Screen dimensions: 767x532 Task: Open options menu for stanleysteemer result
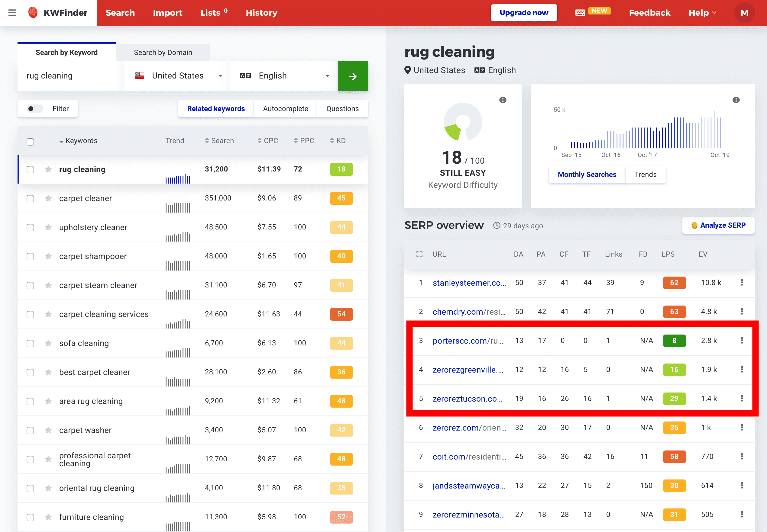click(x=741, y=283)
